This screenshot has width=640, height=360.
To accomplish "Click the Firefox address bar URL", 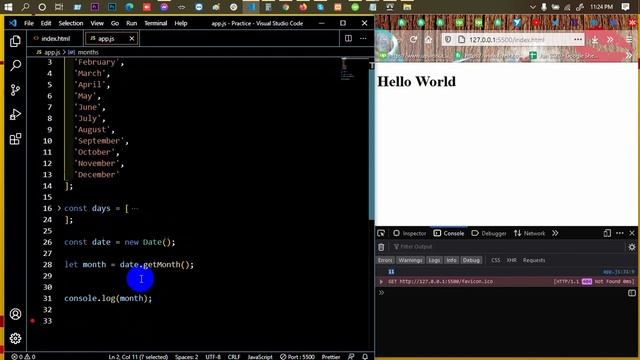I will tap(506, 40).
